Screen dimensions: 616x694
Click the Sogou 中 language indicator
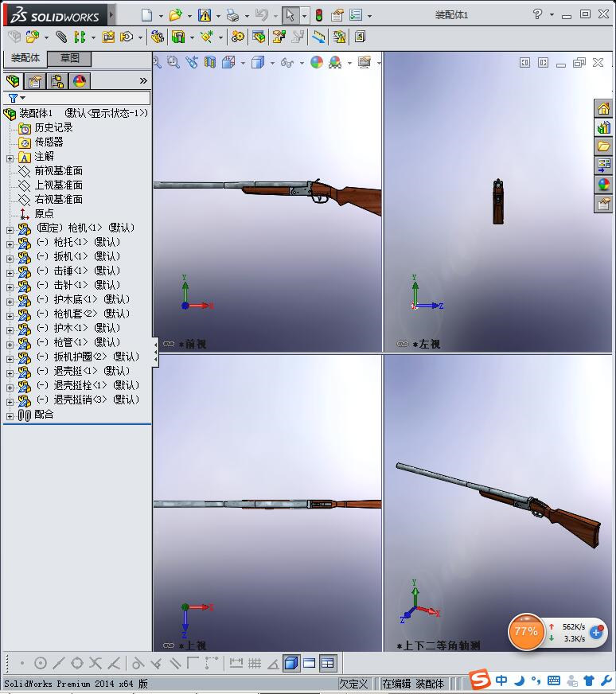pos(501,680)
